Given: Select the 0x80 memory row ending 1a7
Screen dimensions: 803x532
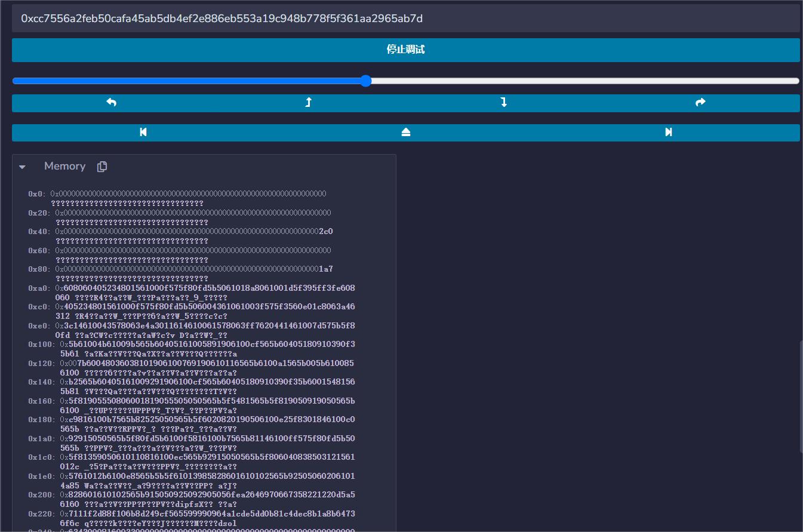Looking at the screenshot, I should 194,269.
